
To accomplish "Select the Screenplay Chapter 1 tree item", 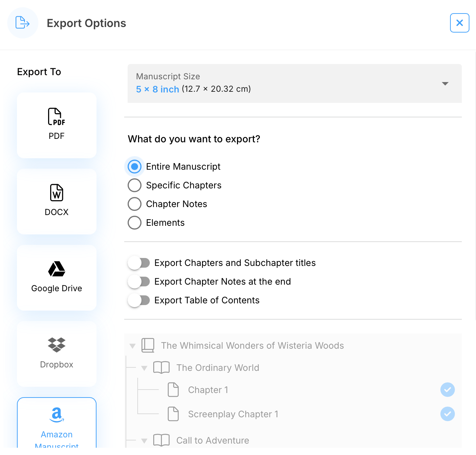I will (x=233, y=414).
